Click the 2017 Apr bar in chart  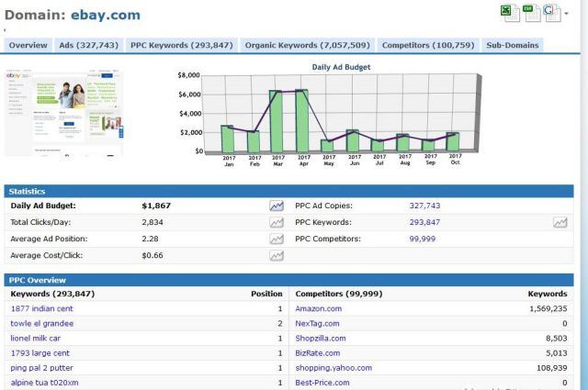pos(302,120)
